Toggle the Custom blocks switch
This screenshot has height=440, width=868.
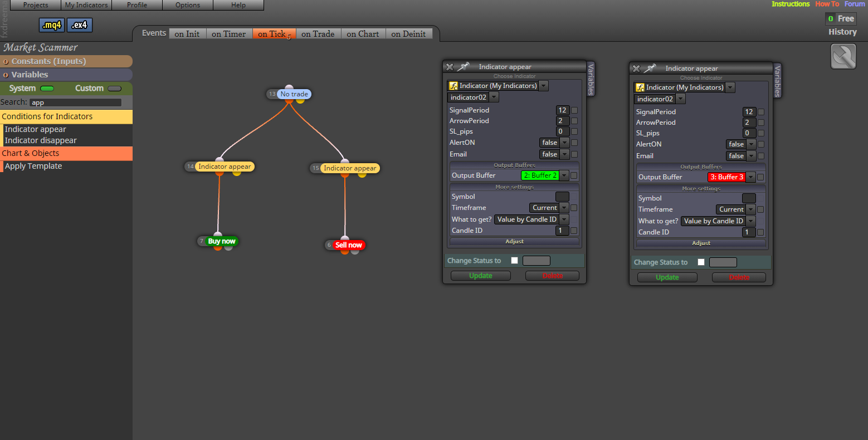pyautogui.click(x=114, y=89)
